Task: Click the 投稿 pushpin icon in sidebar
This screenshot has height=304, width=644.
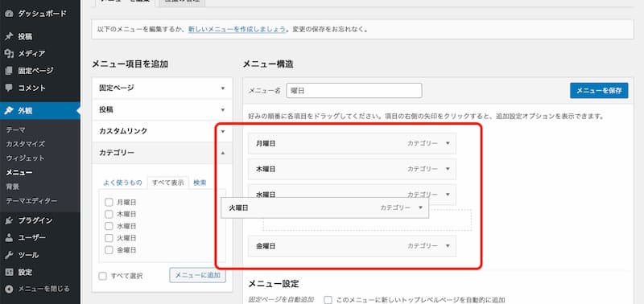Action: click(9, 36)
